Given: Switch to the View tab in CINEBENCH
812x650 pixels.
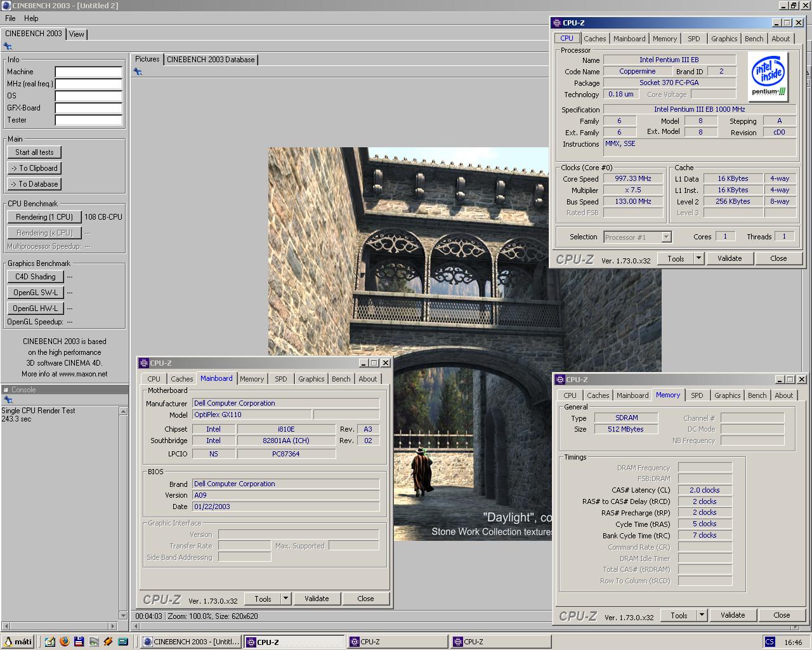Looking at the screenshot, I should 77,34.
